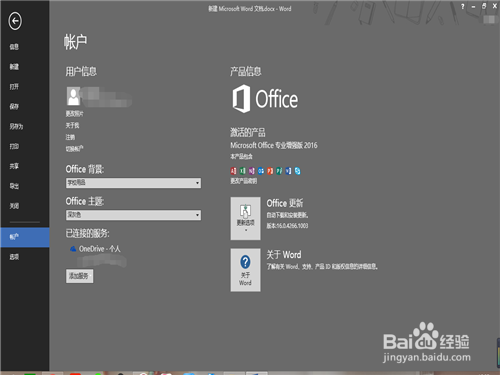500x375 pixels.
Task: Click the PowerPoint product icon
Action: (270, 171)
